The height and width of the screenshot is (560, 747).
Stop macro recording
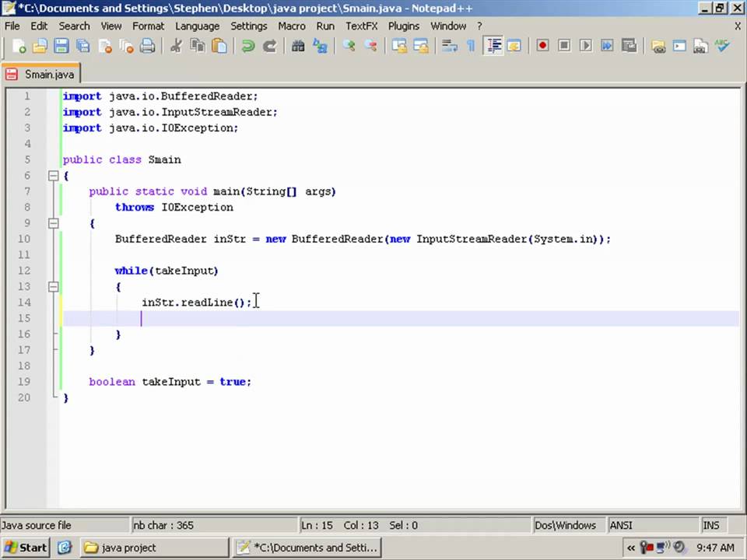tap(564, 46)
